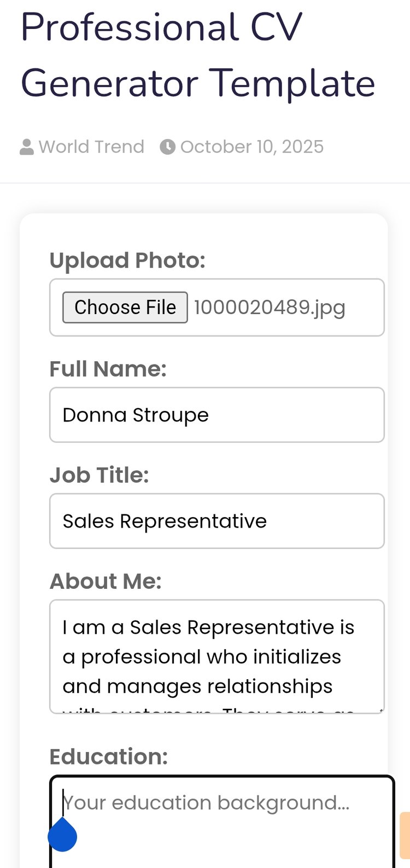Click the Job Title label
Viewport: 410px width, 868px height.
click(99, 475)
